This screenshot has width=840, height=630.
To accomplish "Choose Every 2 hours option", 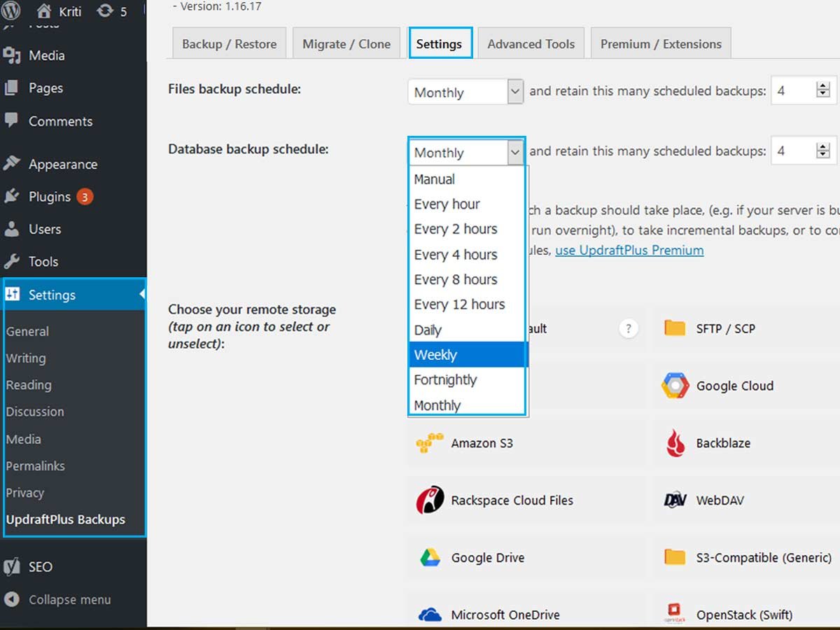I will [x=467, y=230].
